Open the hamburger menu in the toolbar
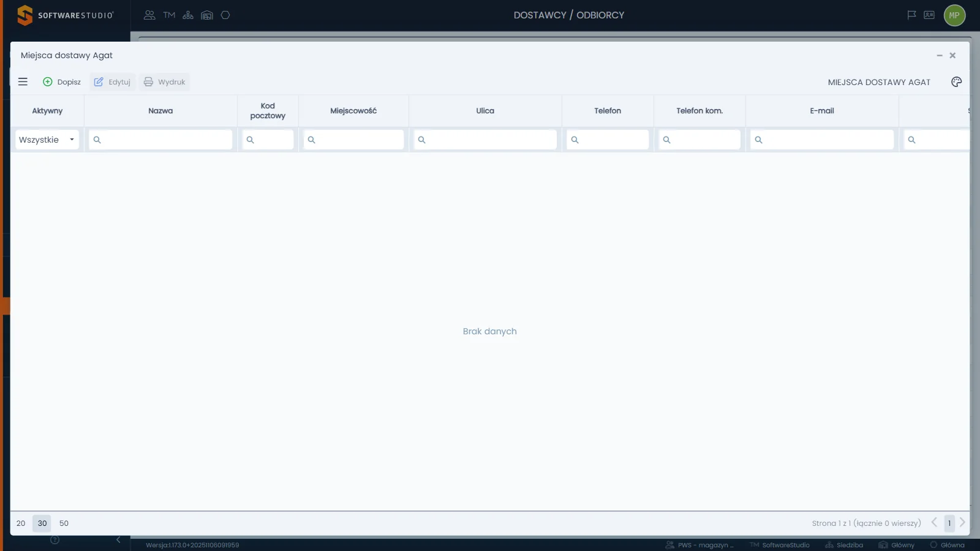Viewport: 980px width, 551px height. [23, 81]
